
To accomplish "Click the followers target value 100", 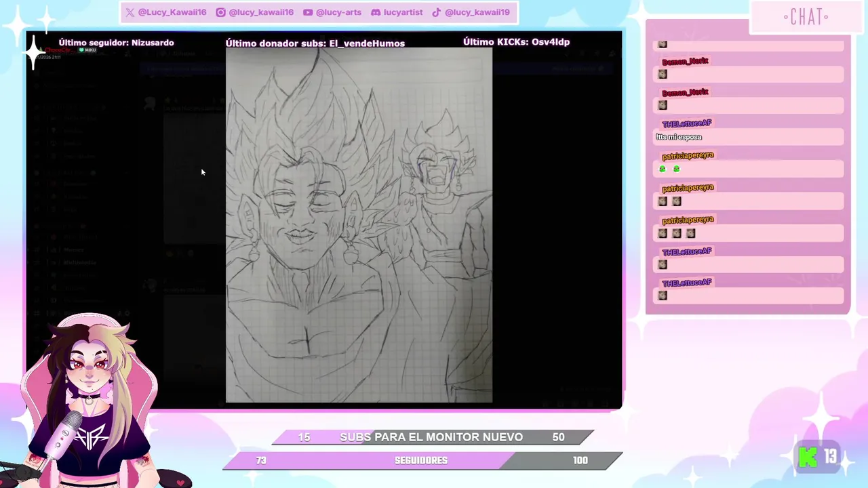I will (x=580, y=460).
